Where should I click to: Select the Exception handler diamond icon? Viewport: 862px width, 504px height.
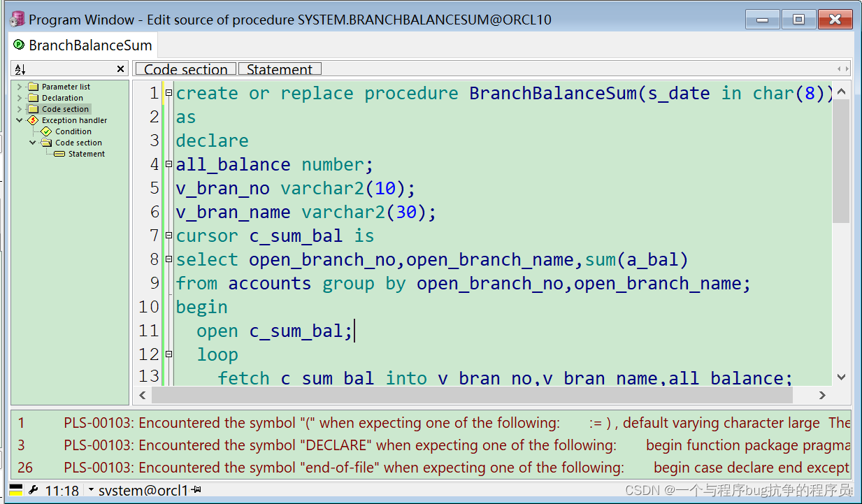pyautogui.click(x=31, y=120)
